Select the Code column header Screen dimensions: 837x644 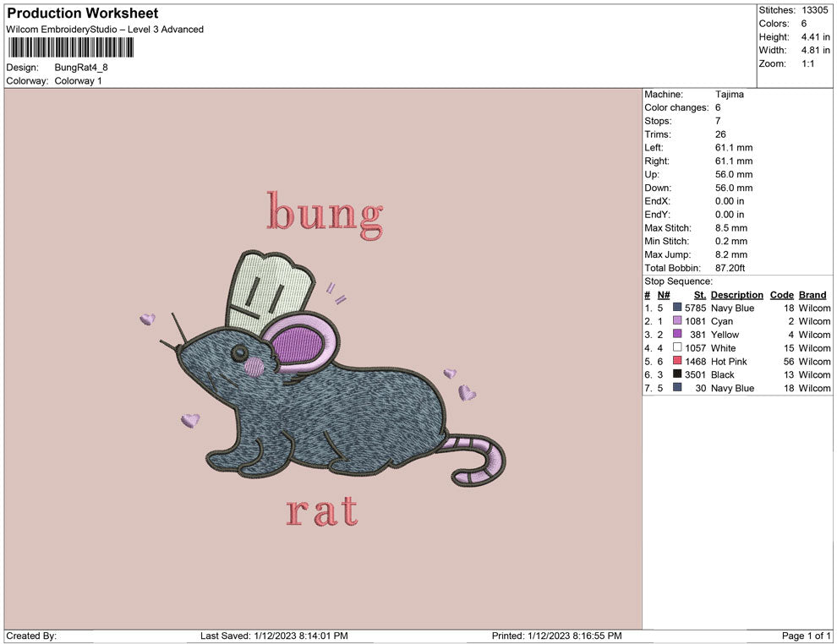click(x=781, y=295)
